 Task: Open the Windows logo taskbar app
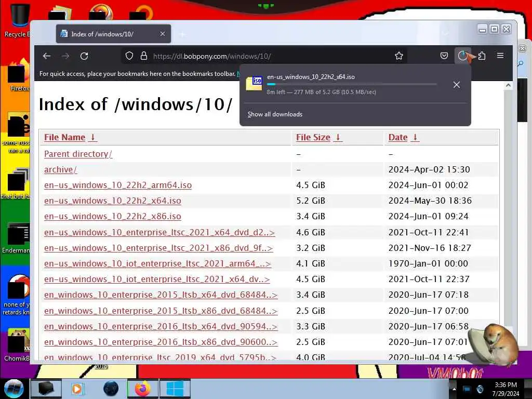tap(175, 389)
